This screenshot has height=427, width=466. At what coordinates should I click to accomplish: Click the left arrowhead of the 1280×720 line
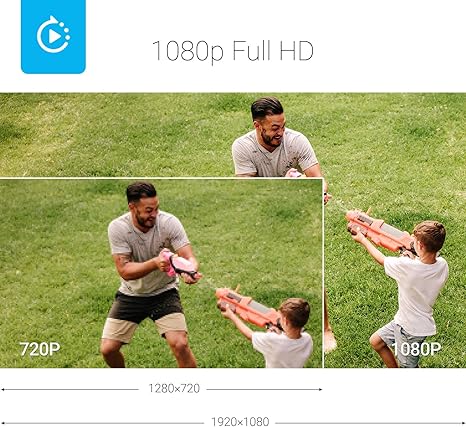[x=3, y=389]
